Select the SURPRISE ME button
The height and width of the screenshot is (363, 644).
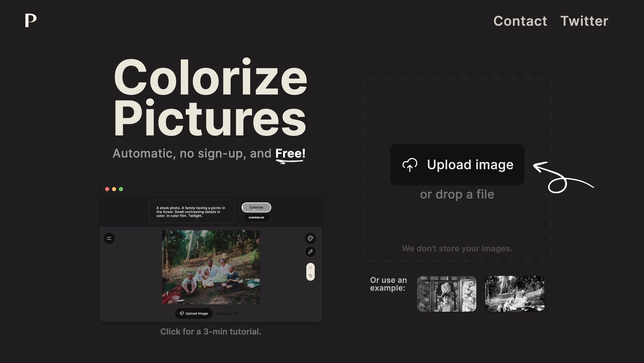coord(256,217)
